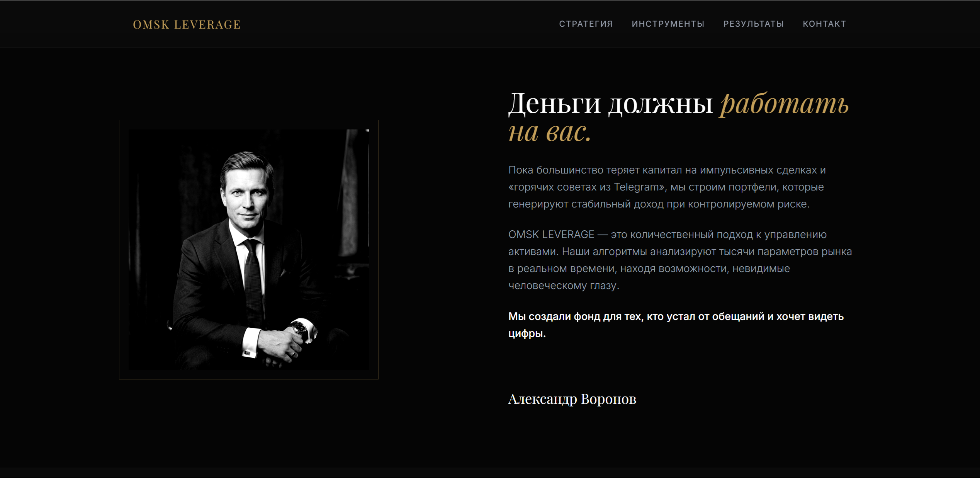Open the СТРАТЕГИЯ navigation link
980x478 pixels.
[586, 24]
